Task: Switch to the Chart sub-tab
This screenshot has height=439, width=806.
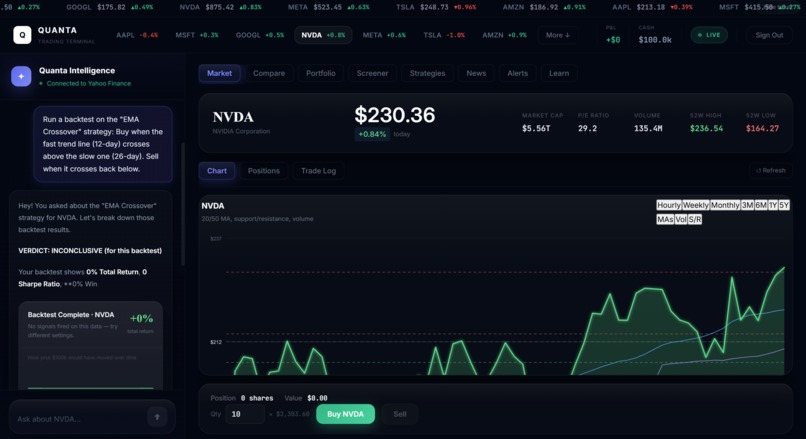Action: [x=217, y=171]
